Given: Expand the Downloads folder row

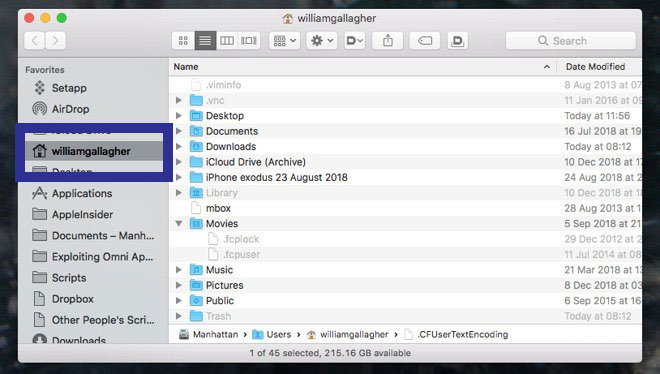Looking at the screenshot, I should coord(179,146).
